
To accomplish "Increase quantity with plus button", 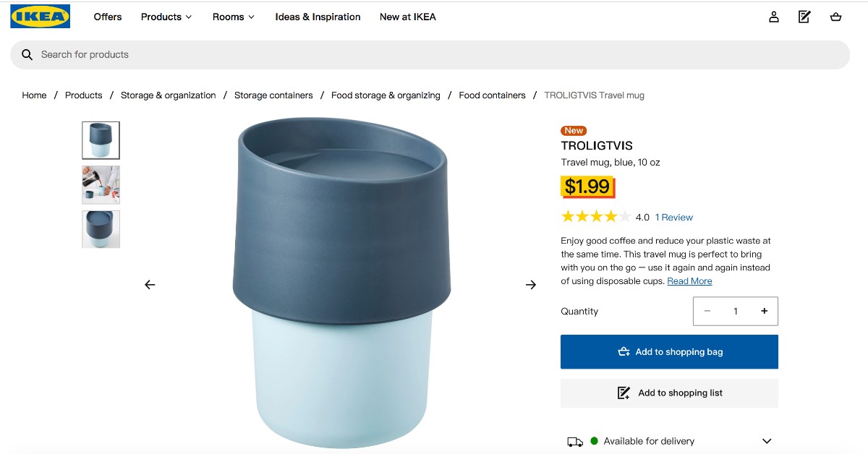I will pos(764,311).
